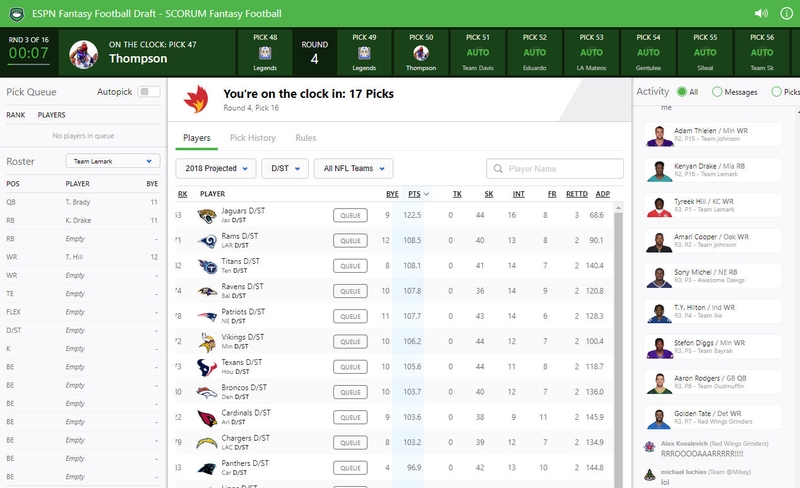Queue the Vikings D/ST
This screenshot has height=488, width=800.
pyautogui.click(x=351, y=341)
